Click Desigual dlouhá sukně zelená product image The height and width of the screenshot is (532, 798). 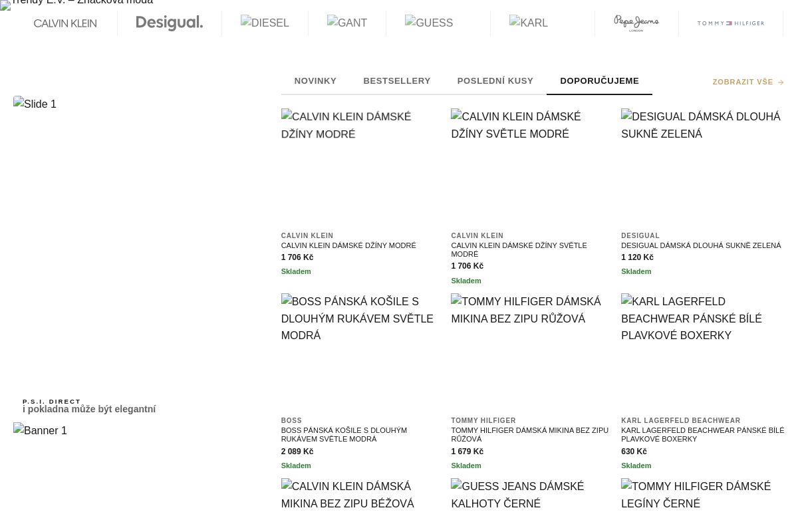pos(703,166)
